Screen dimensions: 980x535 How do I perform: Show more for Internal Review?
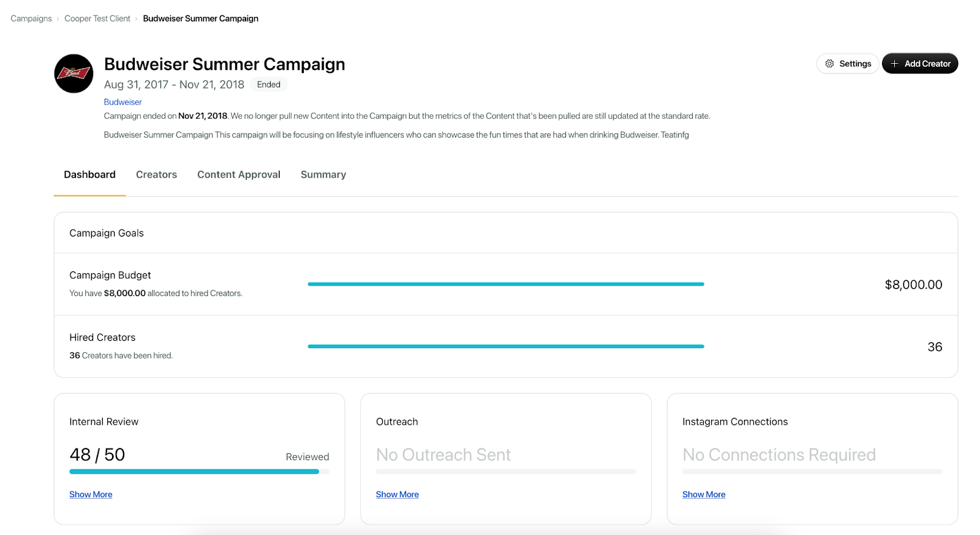pyautogui.click(x=91, y=495)
